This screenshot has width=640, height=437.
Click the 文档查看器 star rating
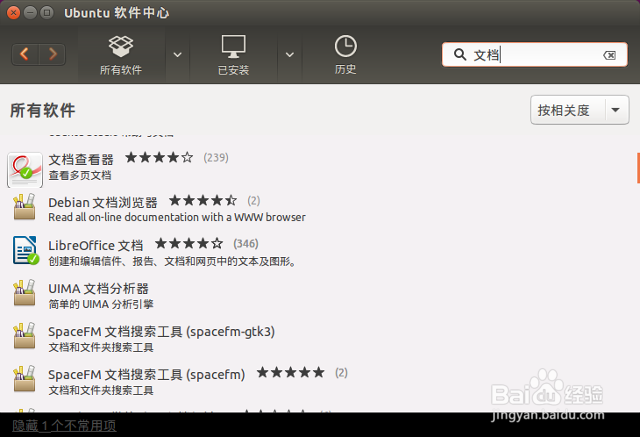(x=159, y=157)
